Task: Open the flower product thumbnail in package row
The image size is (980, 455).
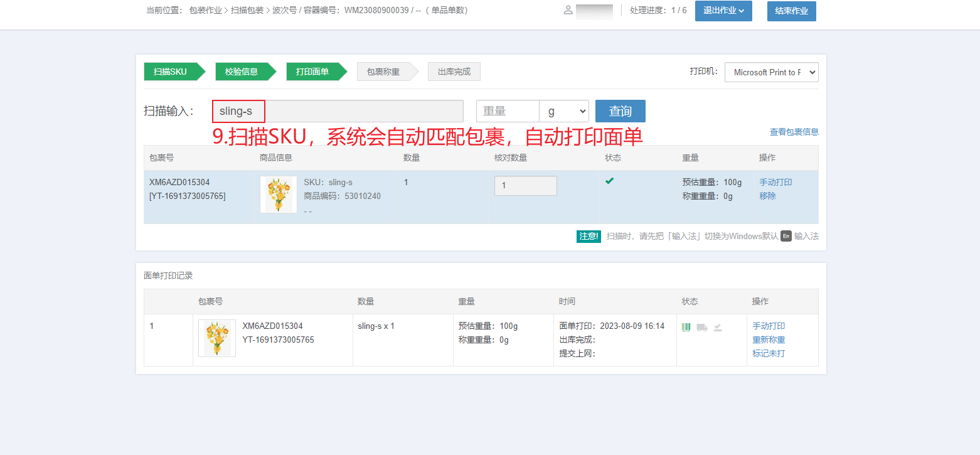Action: 279,195
